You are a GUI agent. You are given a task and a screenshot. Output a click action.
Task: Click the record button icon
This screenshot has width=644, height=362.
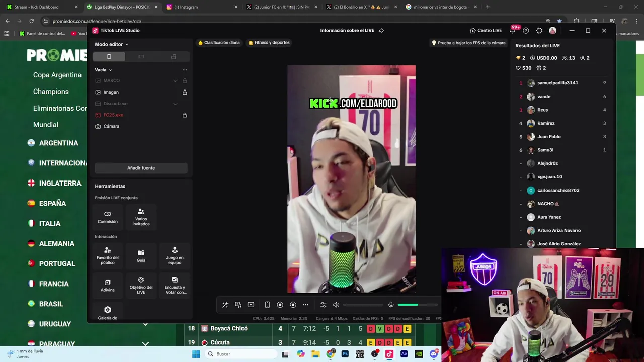click(x=280, y=305)
